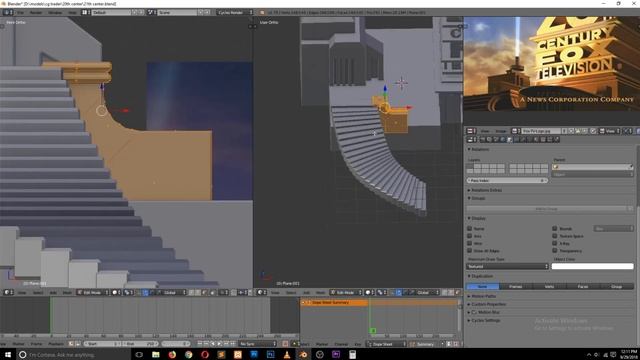Open Edit Mode dropdown in left 3D view
The height and width of the screenshot is (360, 640).
[93, 292]
